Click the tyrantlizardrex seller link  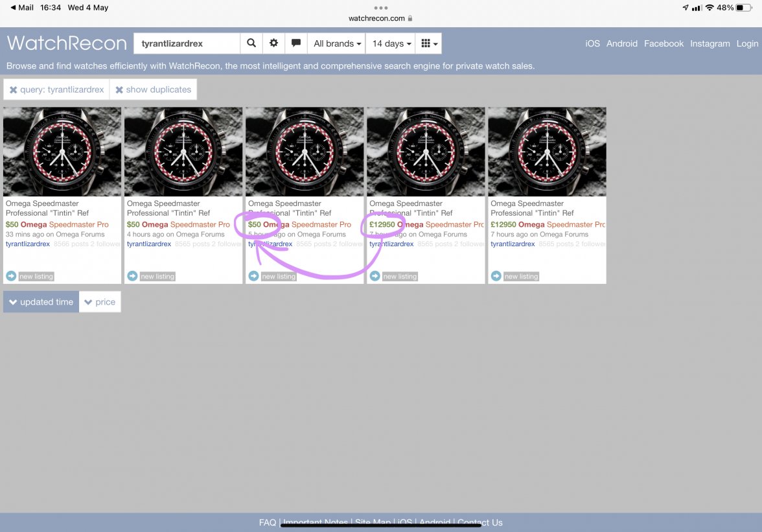[x=27, y=244]
